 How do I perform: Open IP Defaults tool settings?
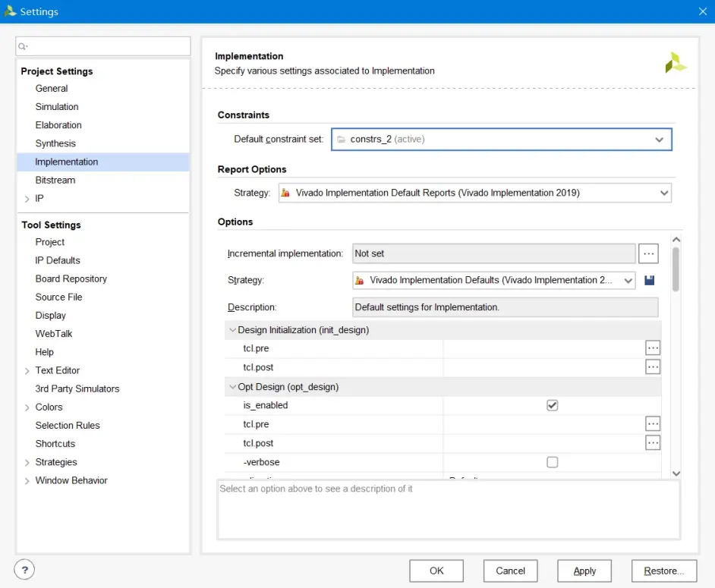click(58, 260)
